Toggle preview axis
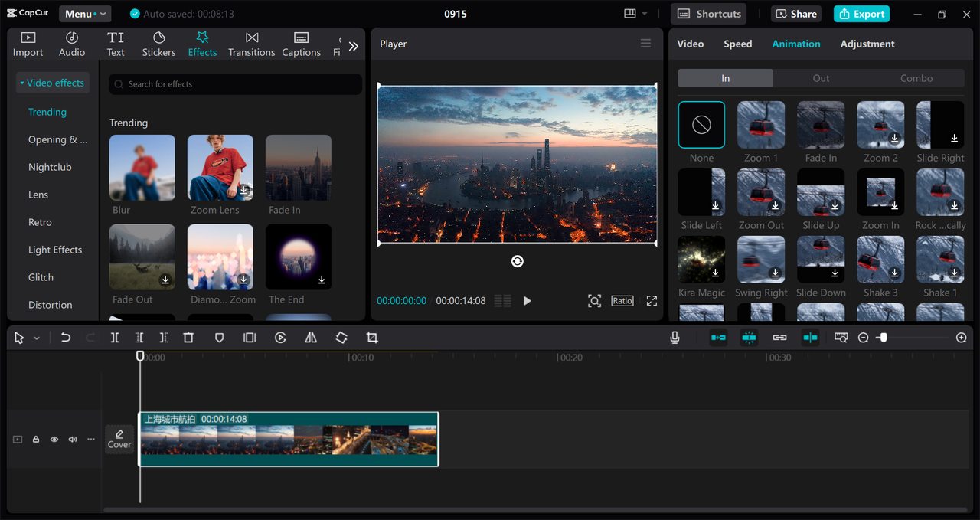Screen dimensions: 980x520 810,338
